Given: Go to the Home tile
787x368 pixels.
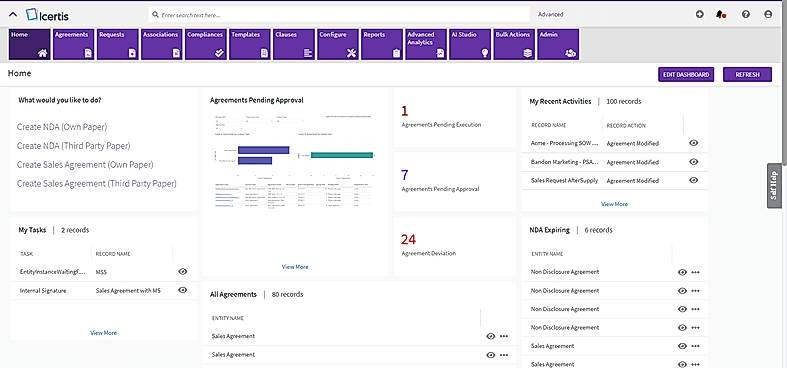Looking at the screenshot, I should pos(30,44).
